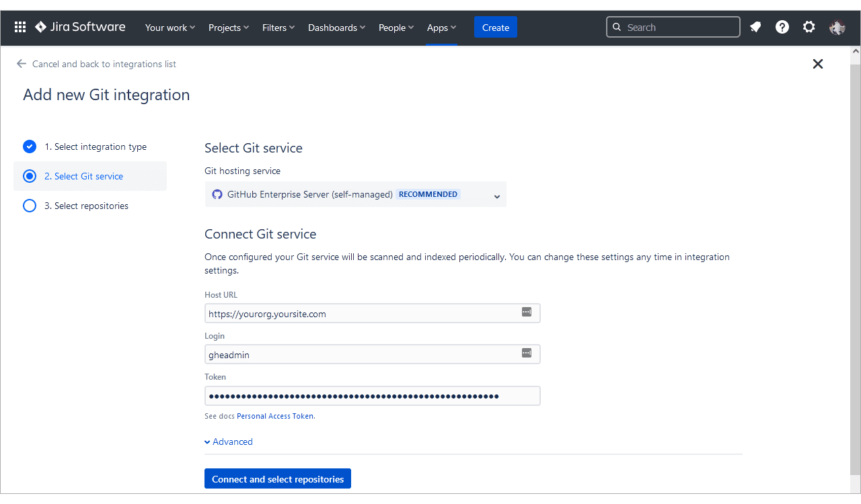
Task: Click the Jira Software logo
Action: point(80,28)
